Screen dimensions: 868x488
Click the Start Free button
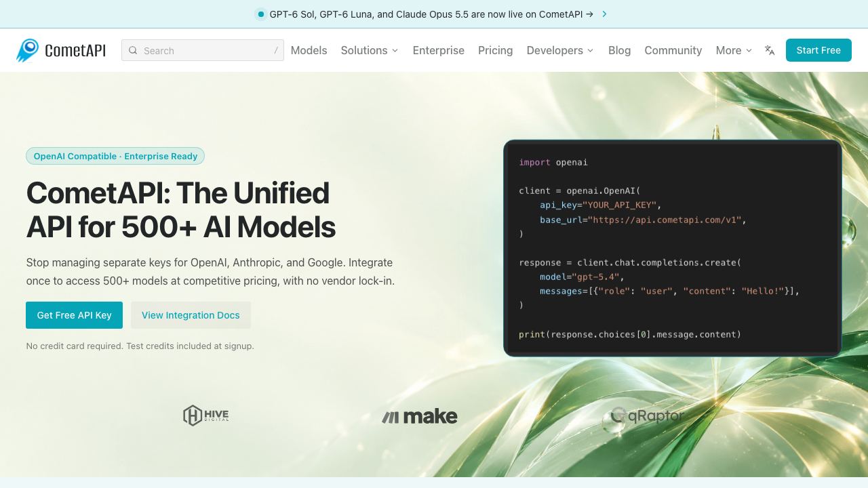tap(818, 50)
